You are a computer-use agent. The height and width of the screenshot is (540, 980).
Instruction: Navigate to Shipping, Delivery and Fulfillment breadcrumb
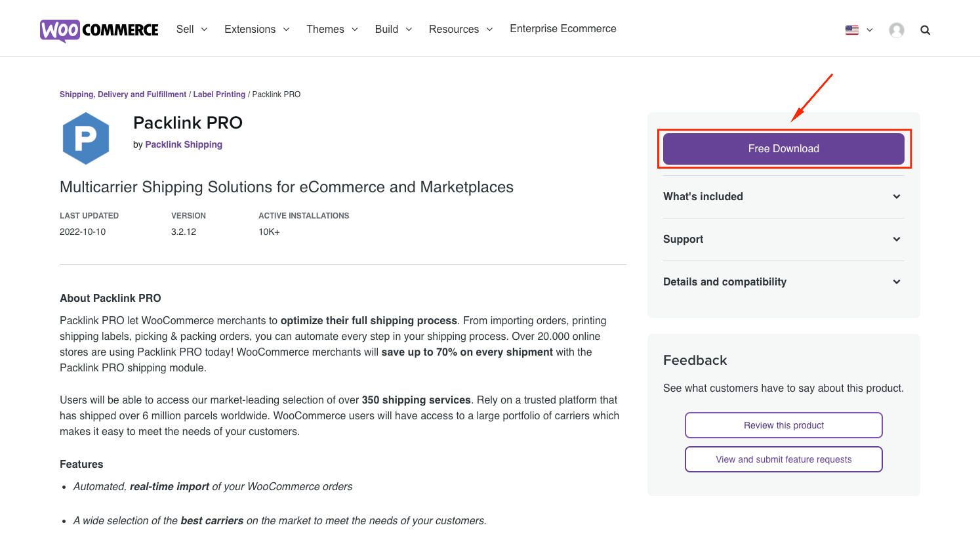click(x=123, y=94)
